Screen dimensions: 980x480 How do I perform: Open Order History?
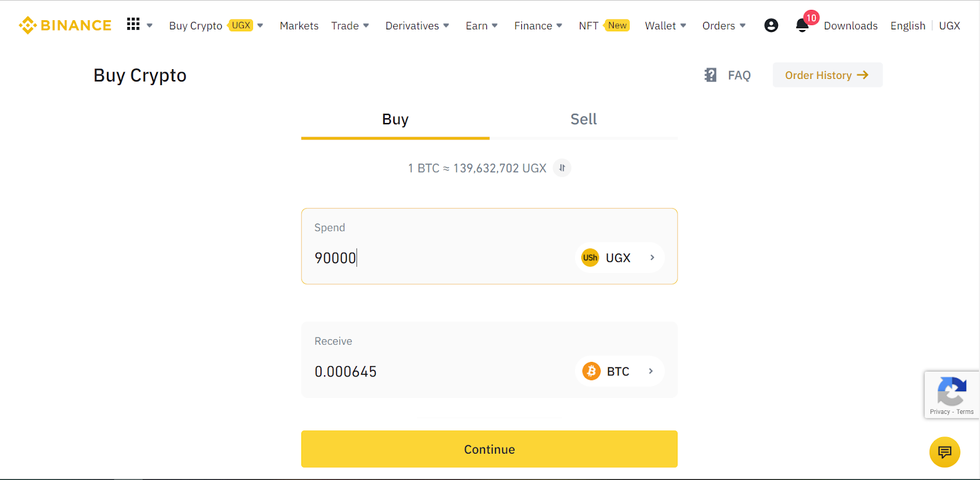click(x=827, y=75)
